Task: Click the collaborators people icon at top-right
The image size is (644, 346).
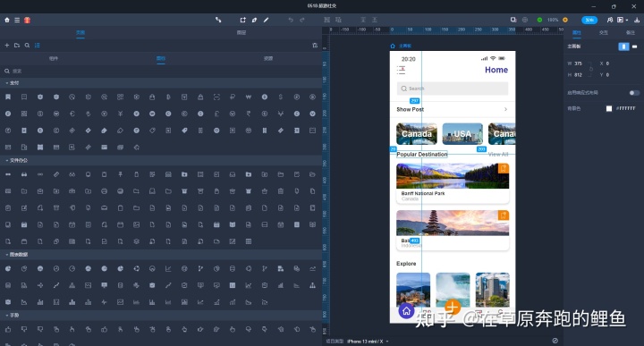Action: pyautogui.click(x=610, y=20)
